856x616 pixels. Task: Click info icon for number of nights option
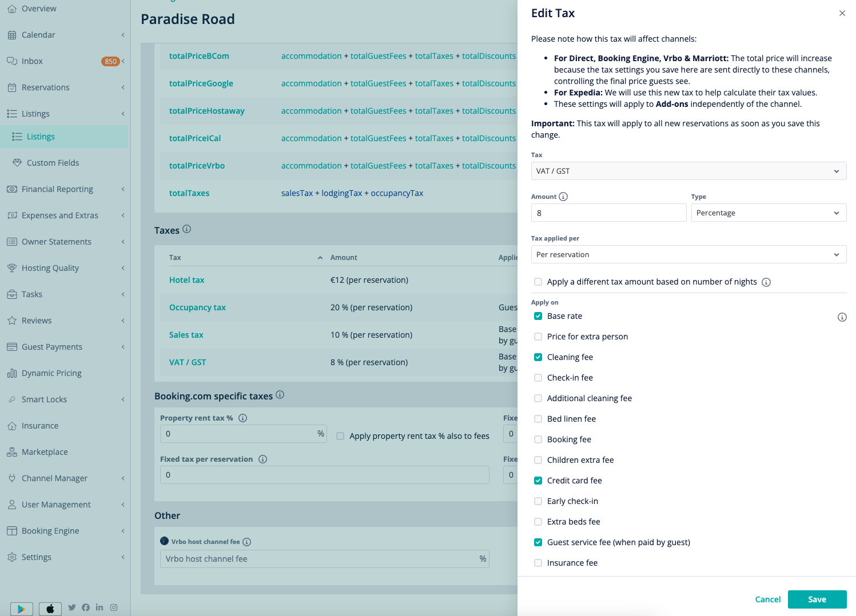766,282
